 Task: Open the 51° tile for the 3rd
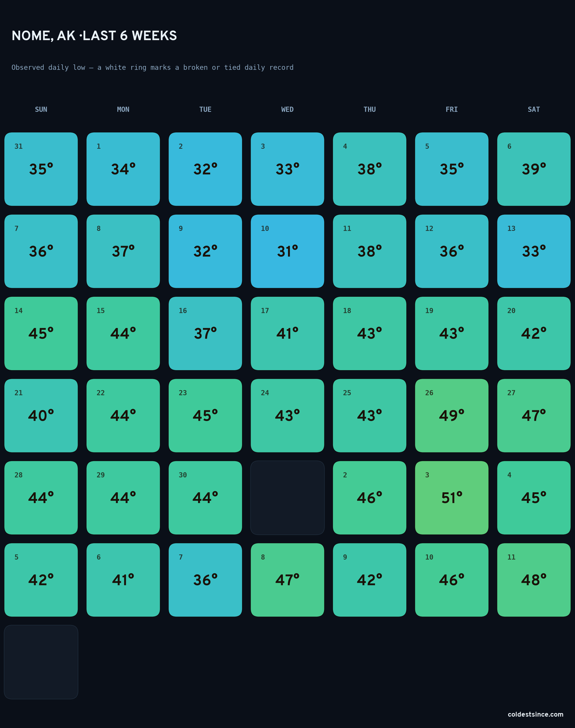pyautogui.click(x=452, y=498)
